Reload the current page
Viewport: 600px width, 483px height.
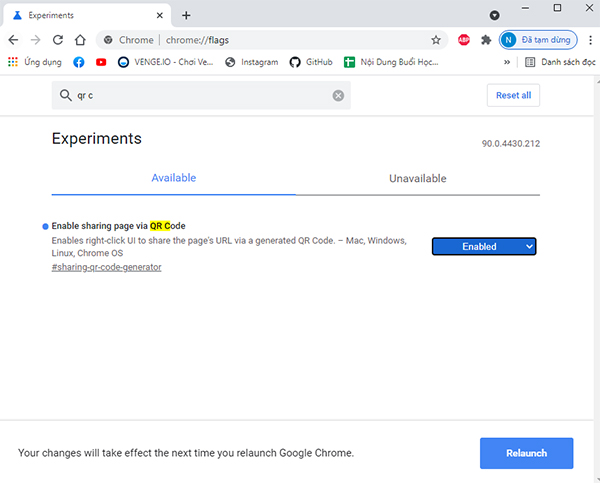tap(58, 40)
